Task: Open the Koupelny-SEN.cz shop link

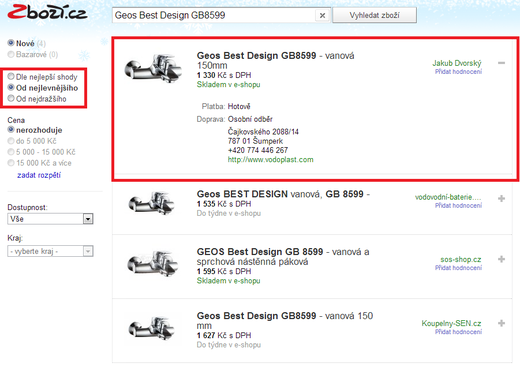Action: coord(451,323)
